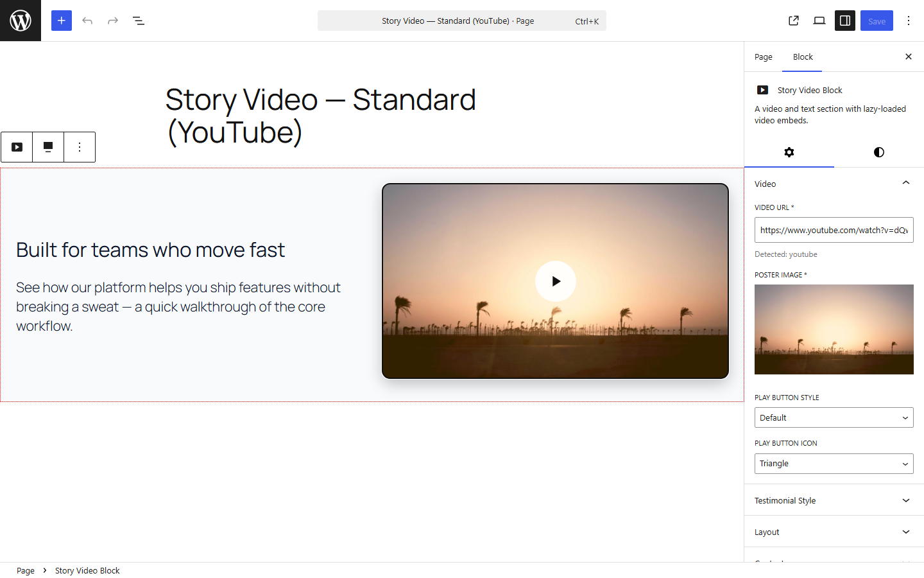Image resolution: width=924 pixels, height=578 pixels.
Task: Switch to the Page tab
Action: coord(764,57)
